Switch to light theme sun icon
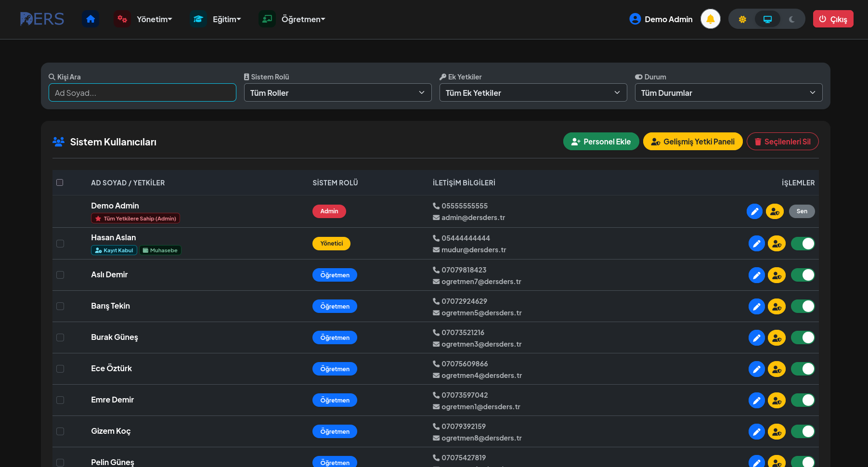Viewport: 868px width, 467px height. pos(742,19)
